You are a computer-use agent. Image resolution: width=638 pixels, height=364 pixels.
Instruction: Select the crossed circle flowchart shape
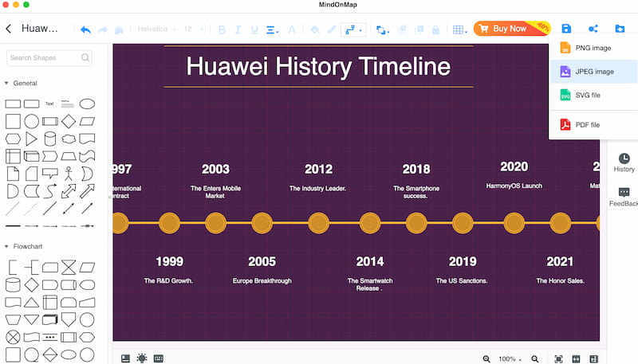click(13, 337)
